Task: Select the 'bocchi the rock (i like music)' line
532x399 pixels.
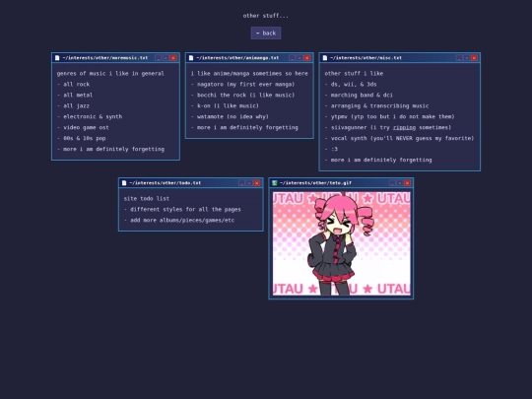Action: pyautogui.click(x=243, y=95)
